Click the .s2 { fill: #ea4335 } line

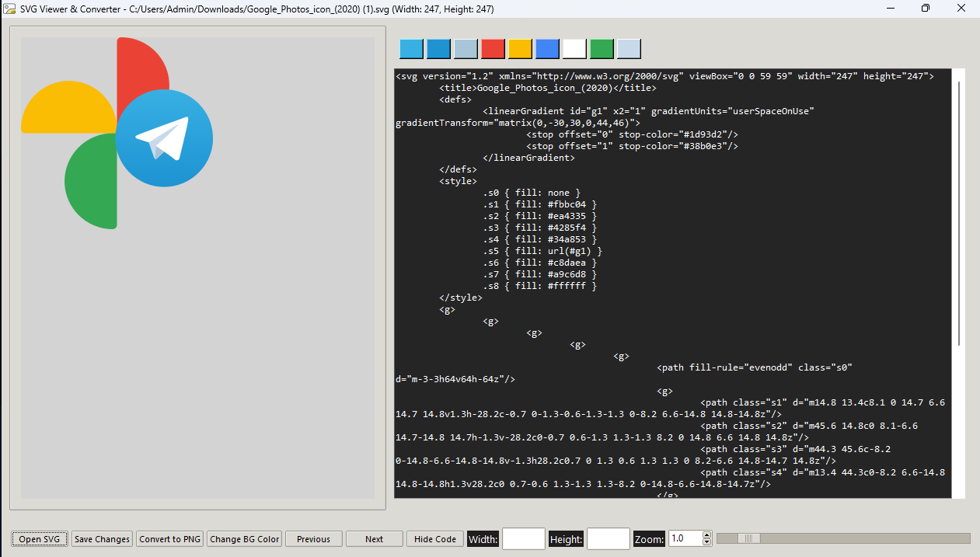click(540, 216)
